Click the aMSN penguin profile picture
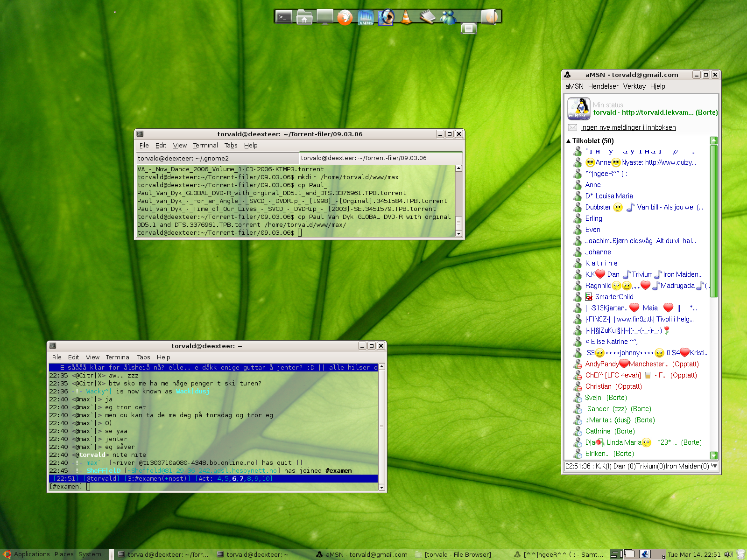This screenshot has width=747, height=560. point(578,109)
